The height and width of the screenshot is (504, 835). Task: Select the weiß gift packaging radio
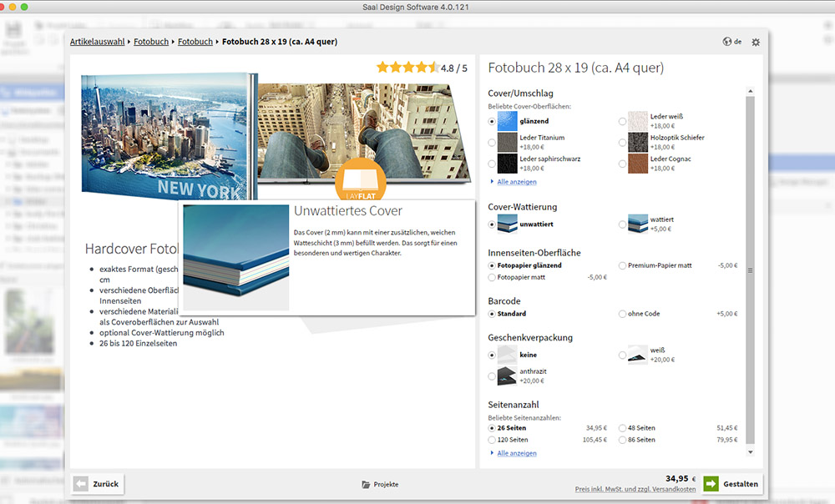pos(622,355)
